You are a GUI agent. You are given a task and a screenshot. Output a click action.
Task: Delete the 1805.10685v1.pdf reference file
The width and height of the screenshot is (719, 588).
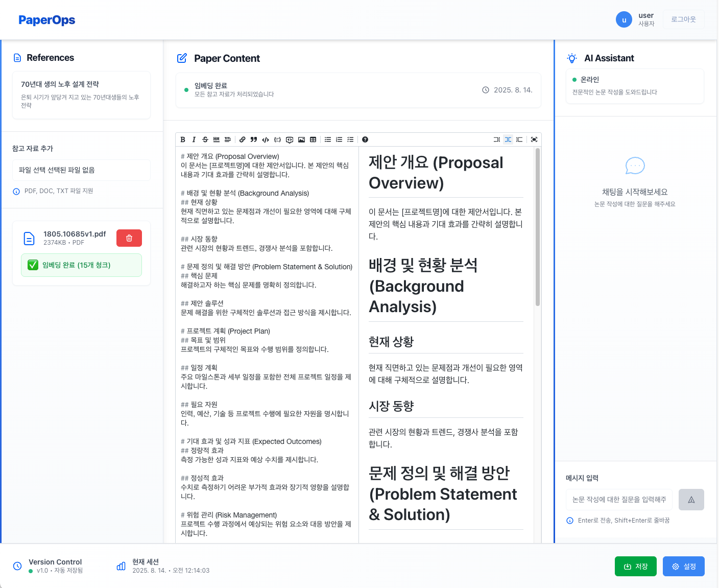129,238
